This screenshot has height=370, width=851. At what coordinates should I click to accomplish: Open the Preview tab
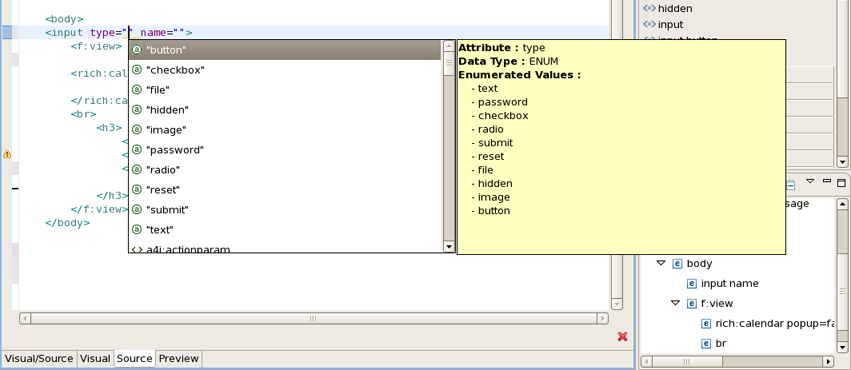point(179,359)
